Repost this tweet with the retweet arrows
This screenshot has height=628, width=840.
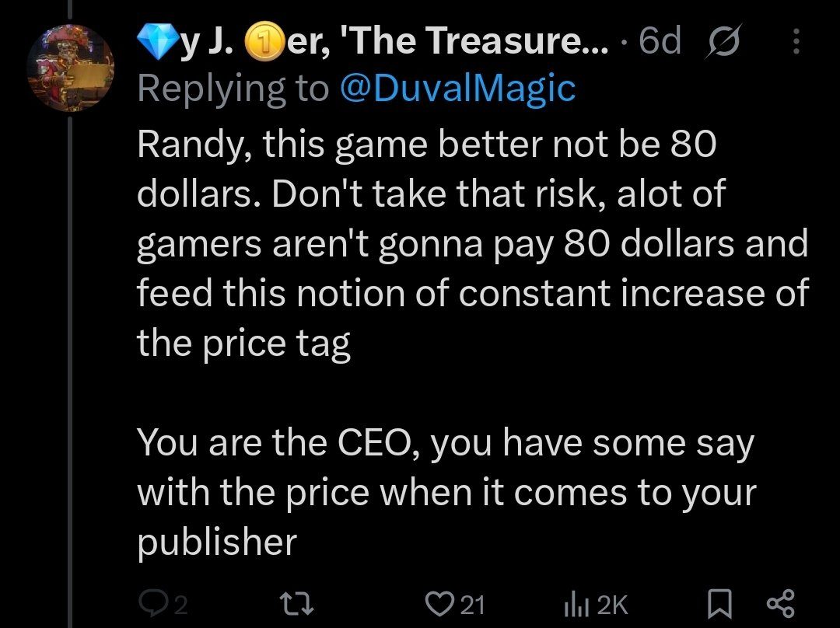(298, 604)
